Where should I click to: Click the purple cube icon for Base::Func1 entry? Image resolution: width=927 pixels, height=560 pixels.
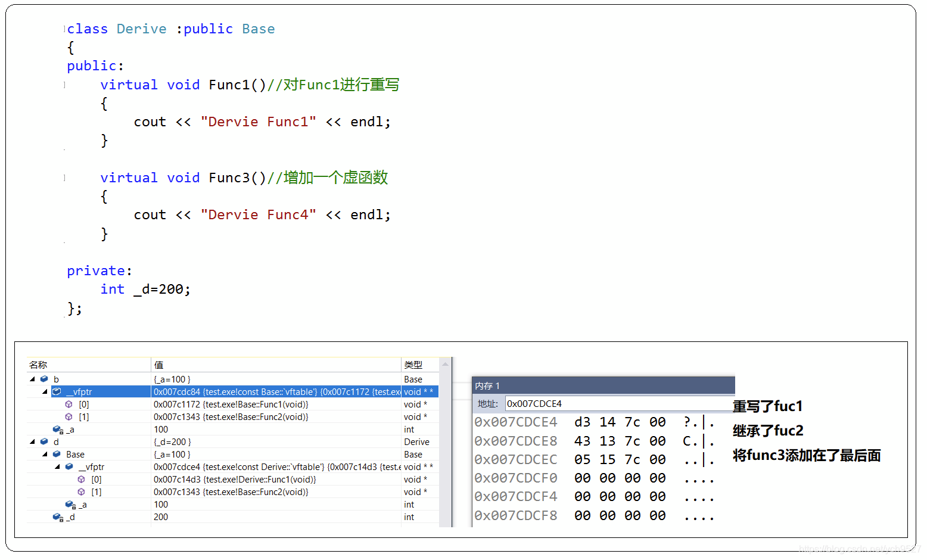(69, 404)
